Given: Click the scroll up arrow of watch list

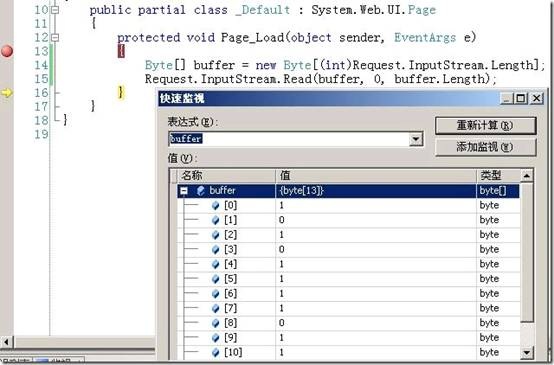Looking at the screenshot, I should coord(527,176).
